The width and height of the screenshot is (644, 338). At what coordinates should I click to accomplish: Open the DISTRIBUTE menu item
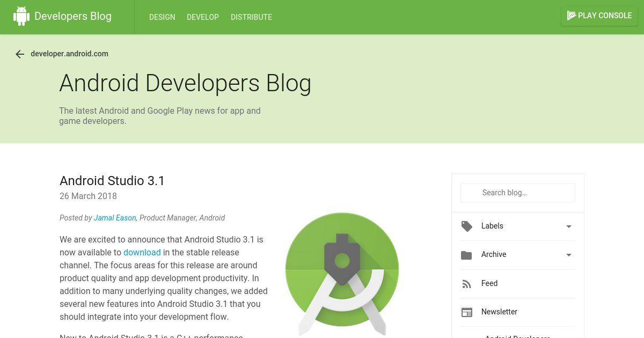(251, 17)
